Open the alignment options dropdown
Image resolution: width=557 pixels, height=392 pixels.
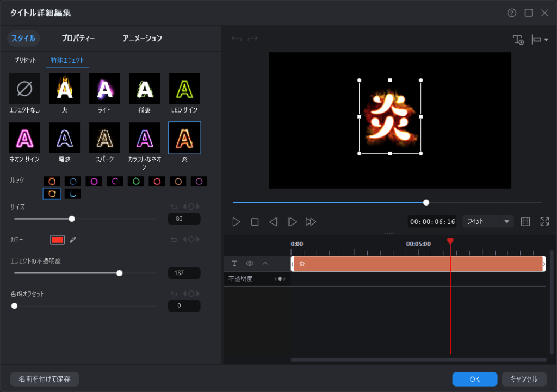click(540, 40)
